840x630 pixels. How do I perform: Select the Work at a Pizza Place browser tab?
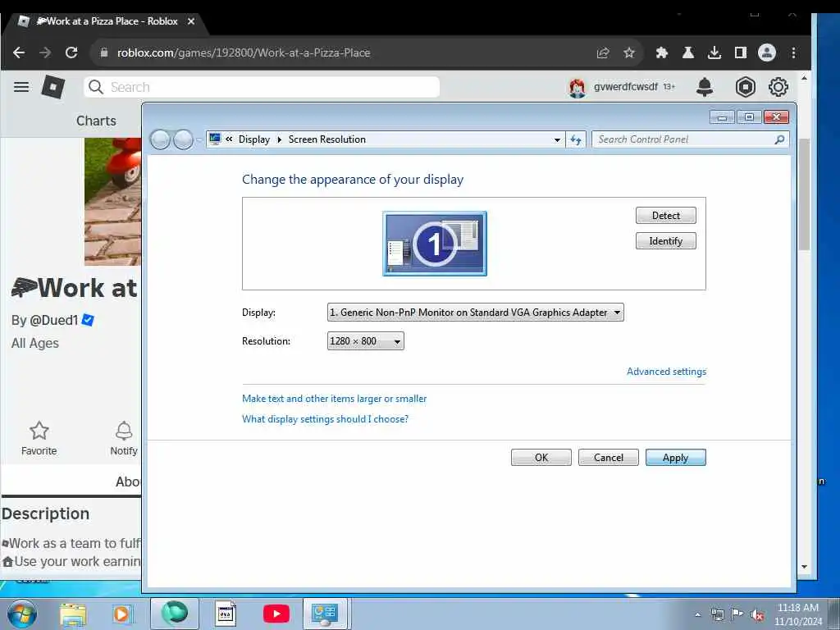coord(106,21)
